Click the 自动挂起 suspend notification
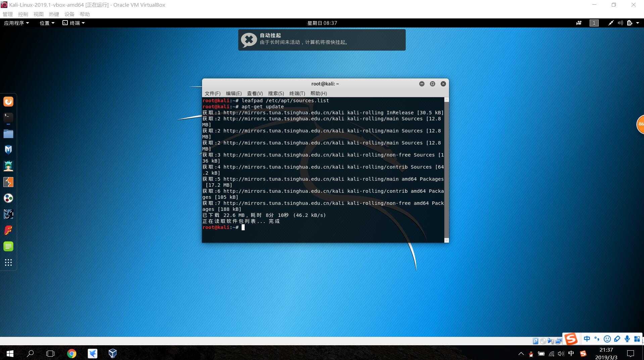The width and height of the screenshot is (644, 360). click(x=322, y=40)
